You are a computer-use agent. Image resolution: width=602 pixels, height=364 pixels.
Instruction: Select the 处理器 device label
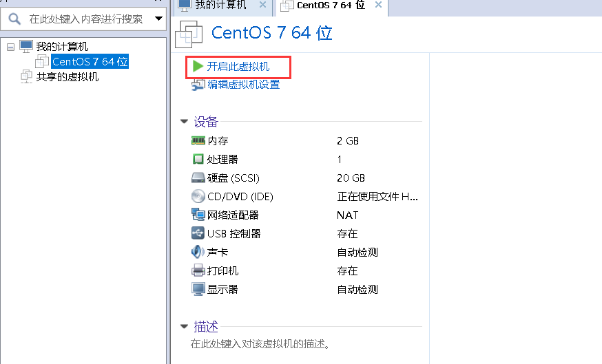(222, 160)
